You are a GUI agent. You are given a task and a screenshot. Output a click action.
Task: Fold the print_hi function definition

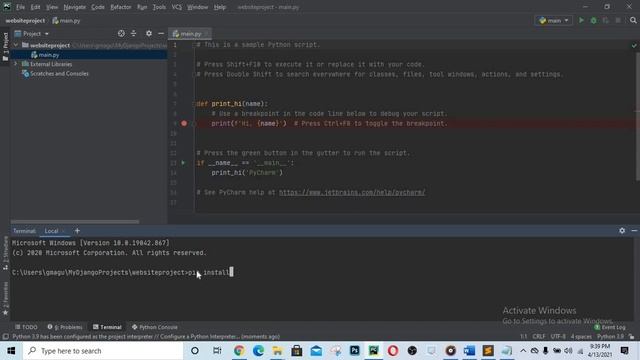(194, 104)
